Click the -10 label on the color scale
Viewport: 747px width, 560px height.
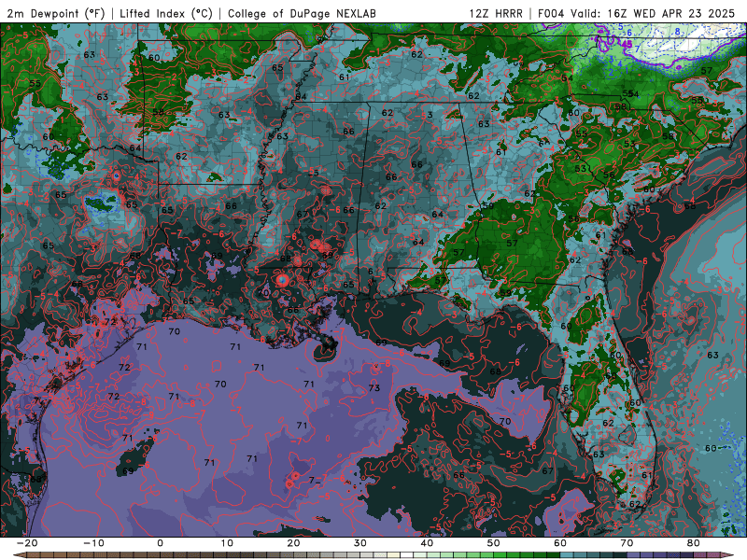tap(93, 543)
